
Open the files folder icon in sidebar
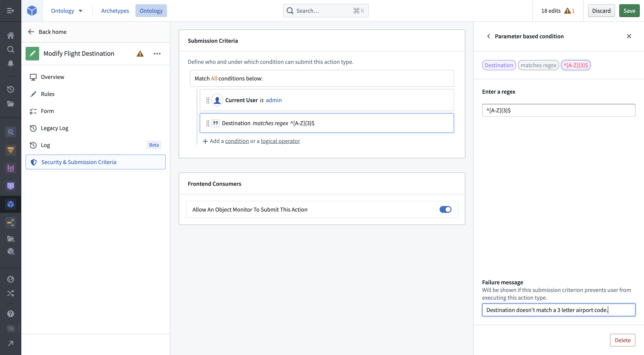(10, 103)
